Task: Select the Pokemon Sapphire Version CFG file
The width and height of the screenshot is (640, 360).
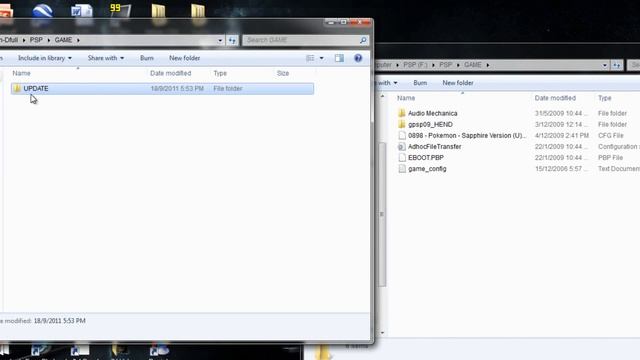Action: (467, 136)
